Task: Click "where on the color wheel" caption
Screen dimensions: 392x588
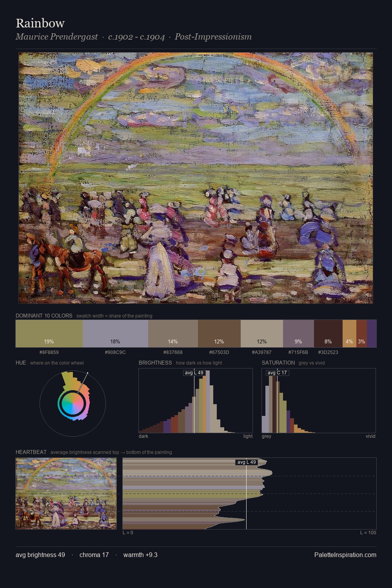Action: point(57,363)
